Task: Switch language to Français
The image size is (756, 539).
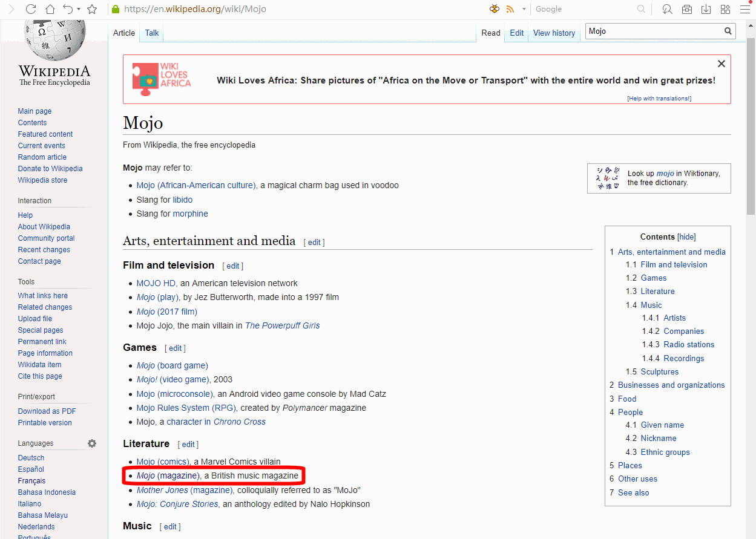Action: coord(31,481)
